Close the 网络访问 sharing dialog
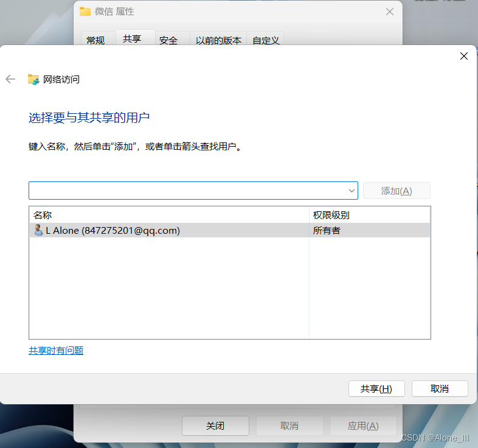This screenshot has height=448, width=478. pyautogui.click(x=463, y=56)
